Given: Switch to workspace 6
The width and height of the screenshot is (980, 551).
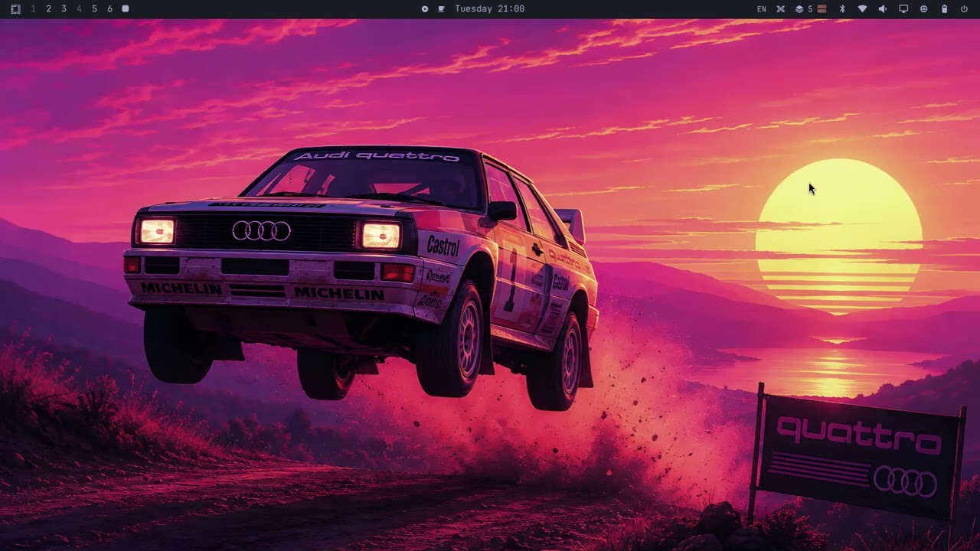Looking at the screenshot, I should click(x=109, y=9).
